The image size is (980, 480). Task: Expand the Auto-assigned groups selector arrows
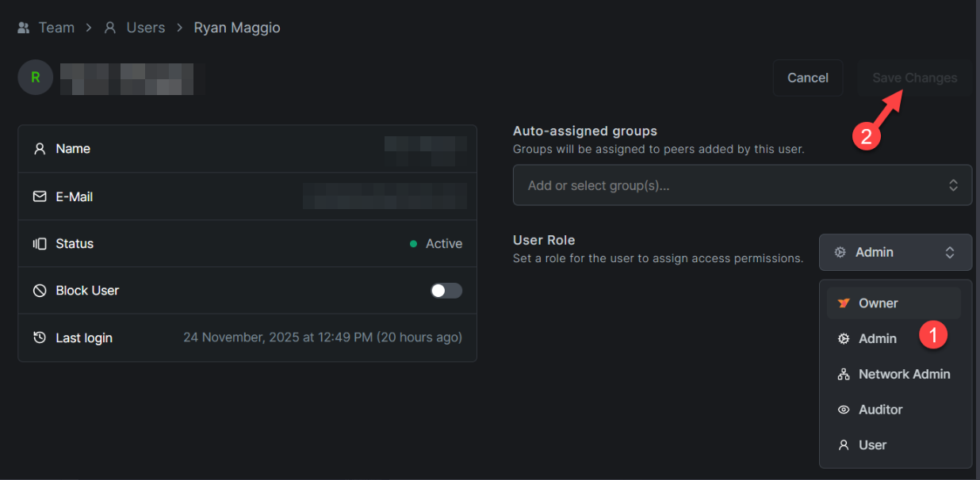coord(953,185)
